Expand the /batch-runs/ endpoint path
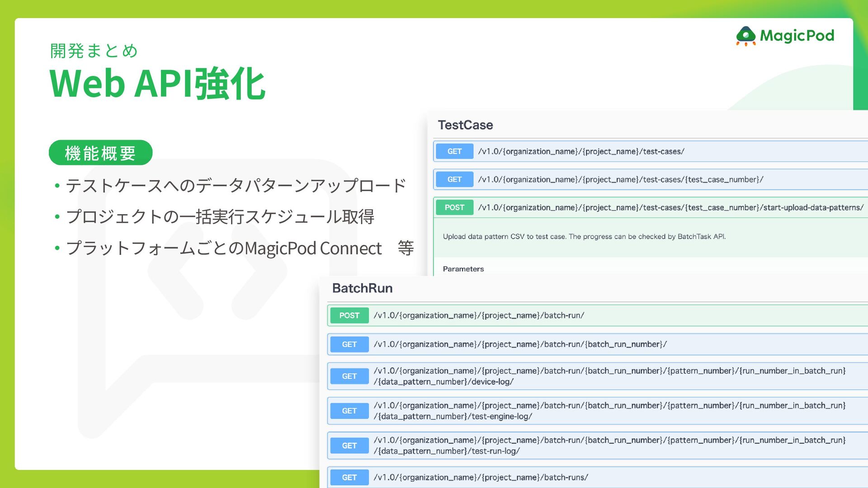868x488 pixels. coord(481,477)
